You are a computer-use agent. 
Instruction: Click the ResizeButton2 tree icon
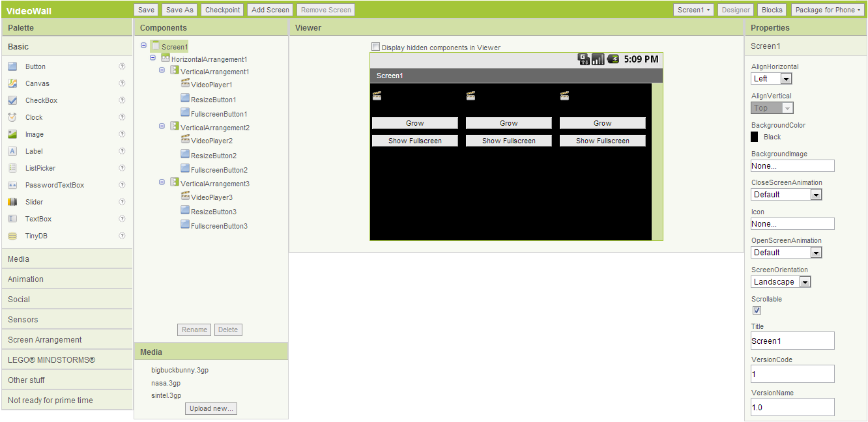click(x=185, y=155)
